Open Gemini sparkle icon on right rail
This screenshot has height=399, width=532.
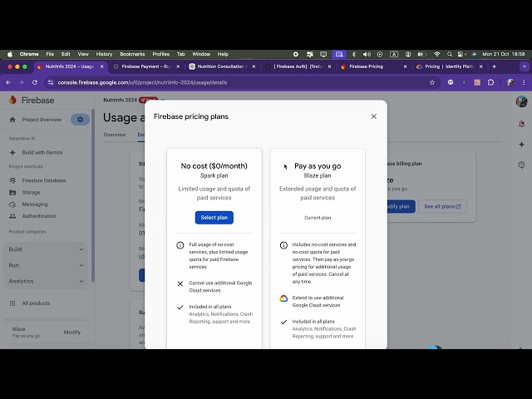coord(521,145)
